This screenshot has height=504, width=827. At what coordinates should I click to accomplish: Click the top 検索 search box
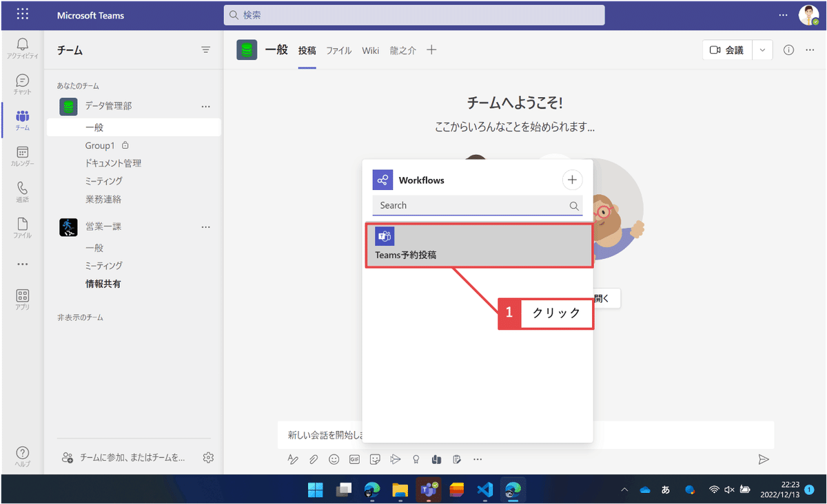414,14
